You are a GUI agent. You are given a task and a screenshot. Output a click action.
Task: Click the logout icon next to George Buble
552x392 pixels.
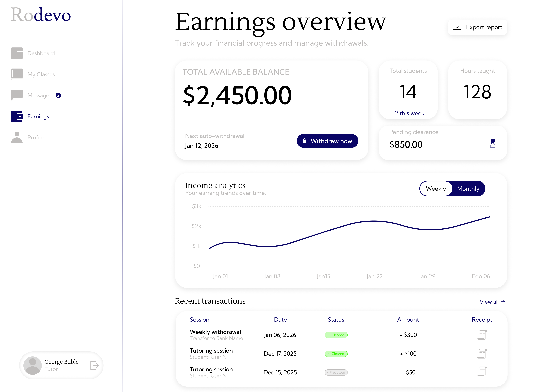point(94,365)
